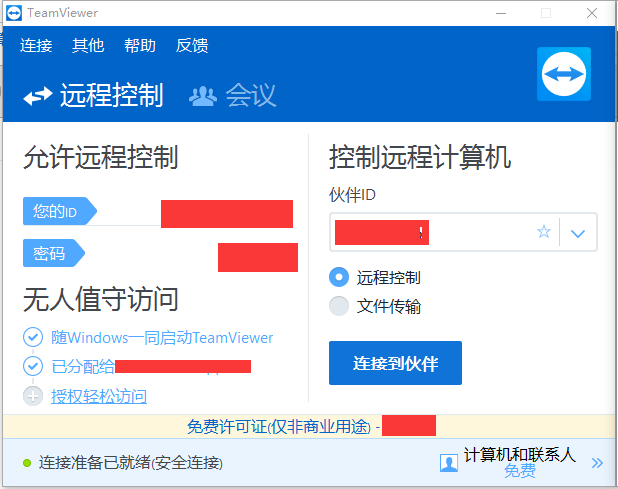The height and width of the screenshot is (489, 618).
Task: Open the 连接 menu
Action: point(36,45)
